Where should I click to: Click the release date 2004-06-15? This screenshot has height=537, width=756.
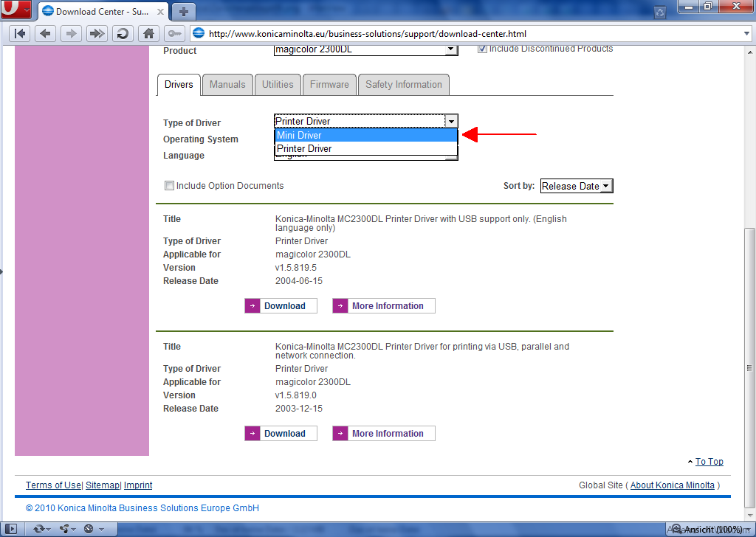pyautogui.click(x=299, y=281)
